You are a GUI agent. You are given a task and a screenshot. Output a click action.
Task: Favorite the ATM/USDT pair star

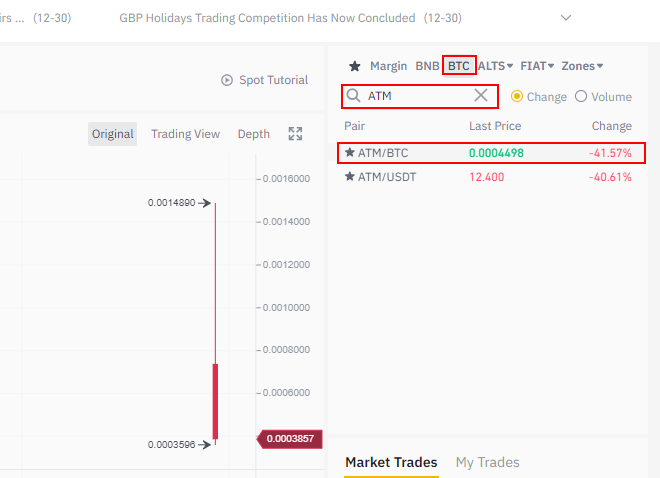click(x=349, y=177)
